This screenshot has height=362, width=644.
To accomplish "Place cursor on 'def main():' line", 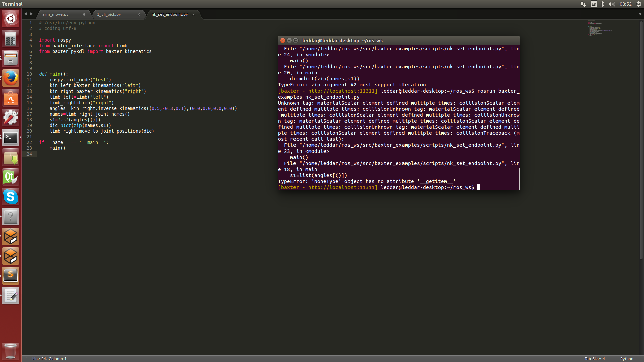I will (x=54, y=74).
